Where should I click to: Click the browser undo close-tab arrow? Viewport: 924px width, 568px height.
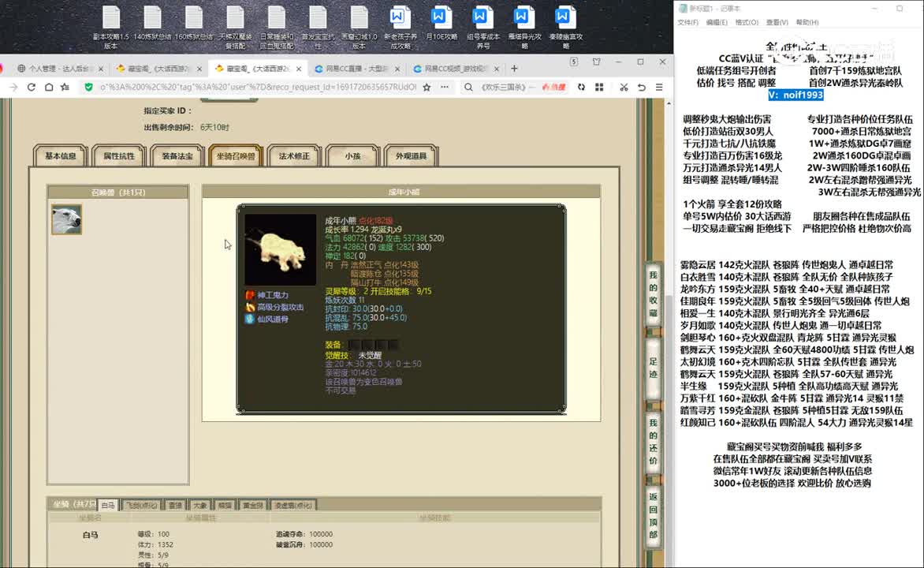pos(641,88)
